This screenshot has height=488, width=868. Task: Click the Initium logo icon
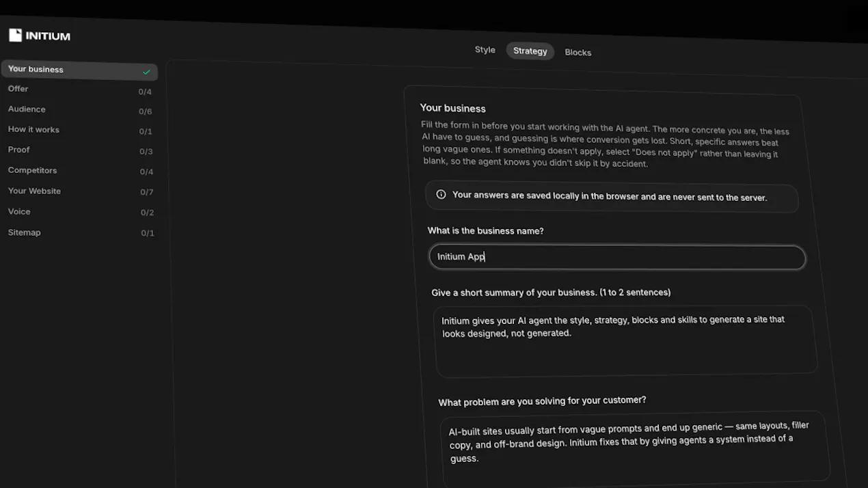[15, 35]
